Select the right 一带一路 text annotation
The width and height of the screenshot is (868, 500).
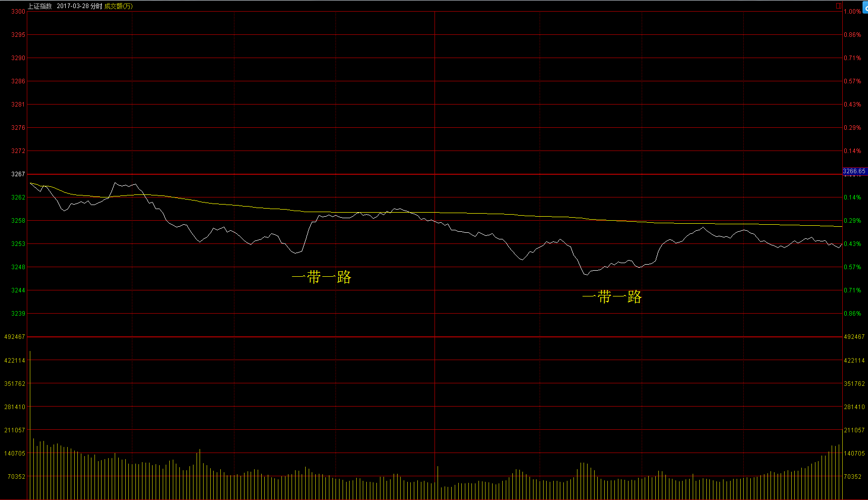click(612, 297)
